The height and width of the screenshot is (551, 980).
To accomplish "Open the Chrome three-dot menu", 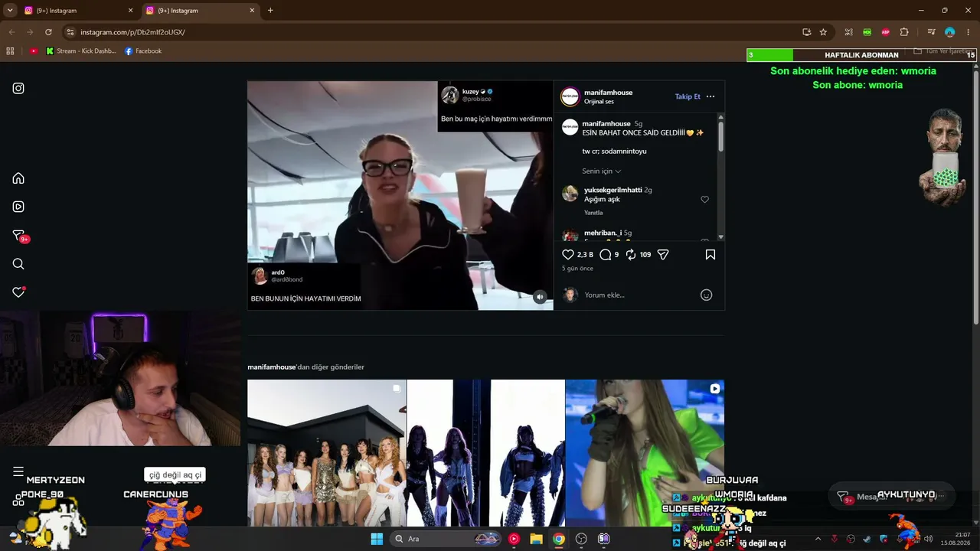I will coord(968,32).
